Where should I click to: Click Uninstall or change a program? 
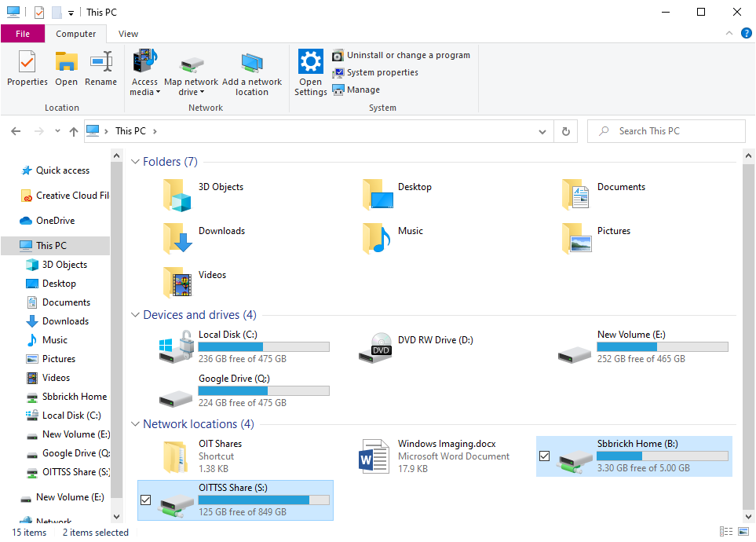click(x=401, y=55)
